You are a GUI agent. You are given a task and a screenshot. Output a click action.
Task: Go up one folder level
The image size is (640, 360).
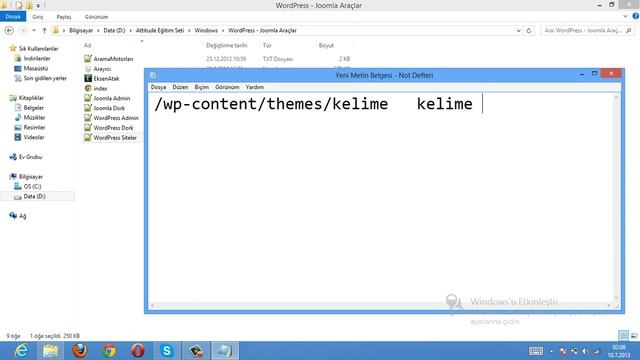pos(44,31)
